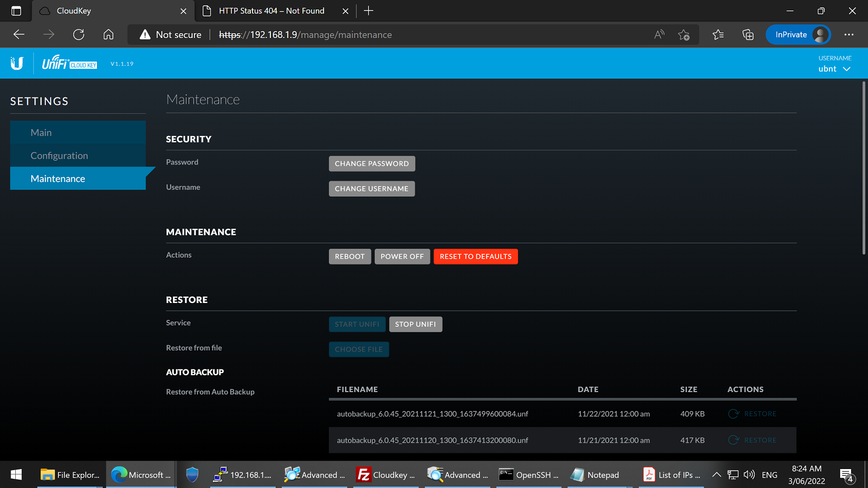Select the Configuration settings menu item
The image size is (868, 488).
(59, 155)
